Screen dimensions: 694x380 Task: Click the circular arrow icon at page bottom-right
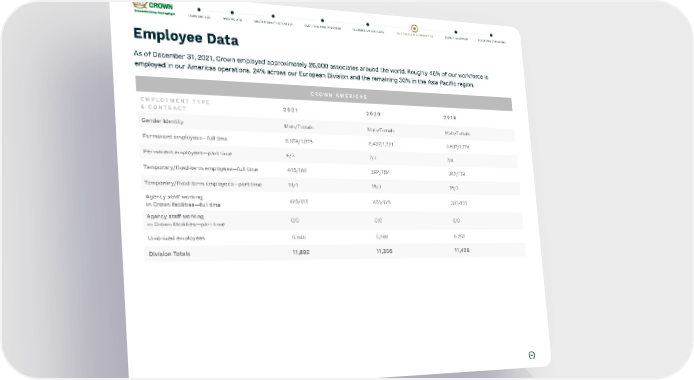[x=532, y=355]
